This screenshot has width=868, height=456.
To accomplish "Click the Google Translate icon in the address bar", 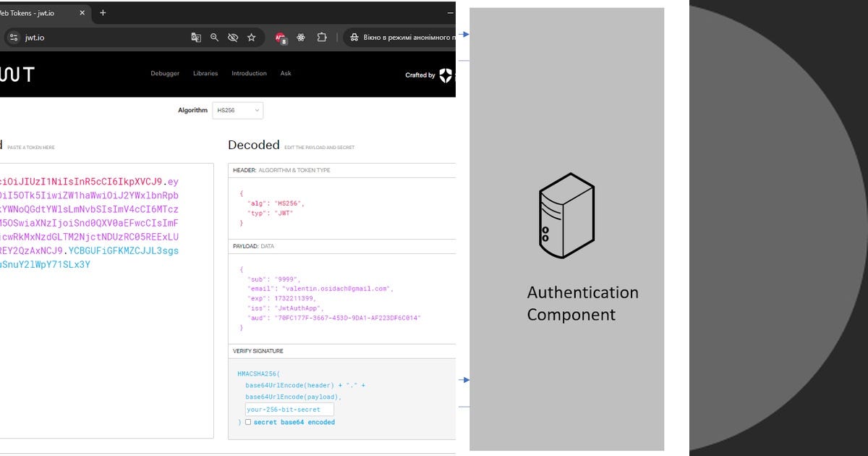I will (195, 37).
